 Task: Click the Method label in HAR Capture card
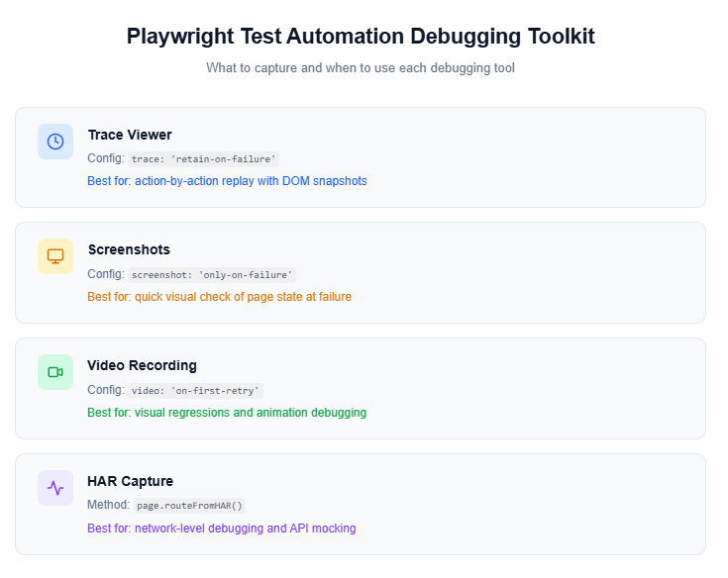pos(108,505)
